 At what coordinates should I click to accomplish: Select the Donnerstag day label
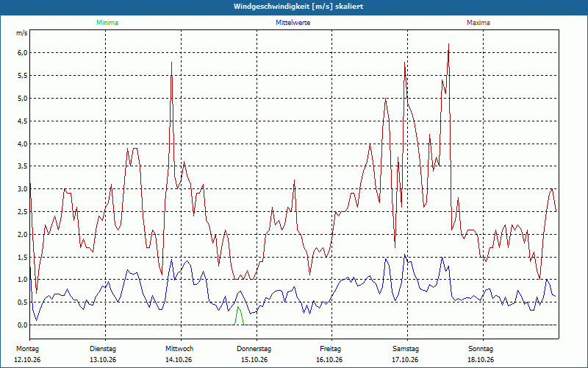[x=254, y=349]
